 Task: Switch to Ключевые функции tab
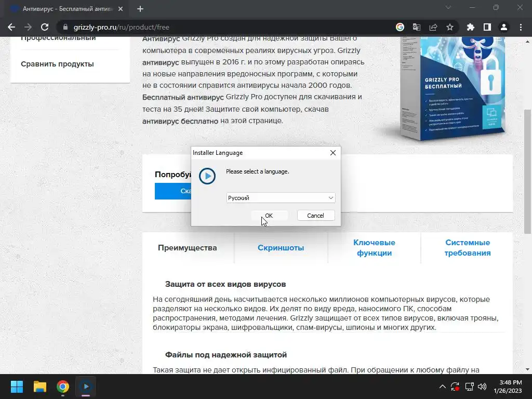[374, 248]
